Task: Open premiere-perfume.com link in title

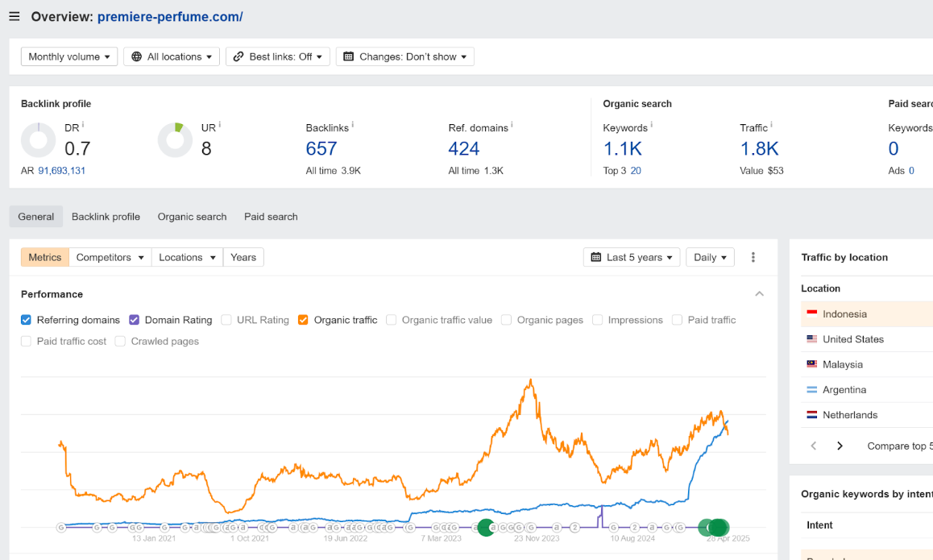Action: (170, 17)
